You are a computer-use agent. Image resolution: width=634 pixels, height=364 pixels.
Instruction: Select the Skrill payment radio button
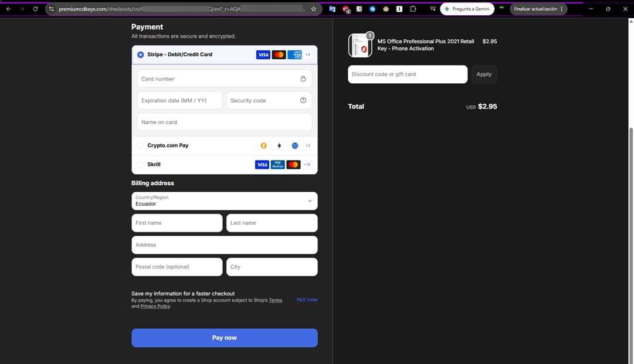click(x=140, y=165)
